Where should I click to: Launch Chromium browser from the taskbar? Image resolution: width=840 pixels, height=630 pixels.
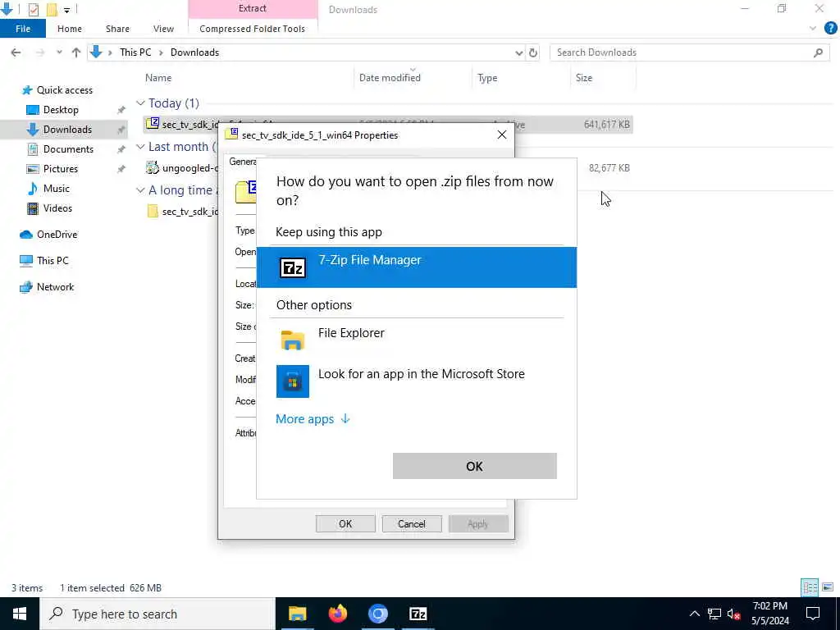point(377,614)
